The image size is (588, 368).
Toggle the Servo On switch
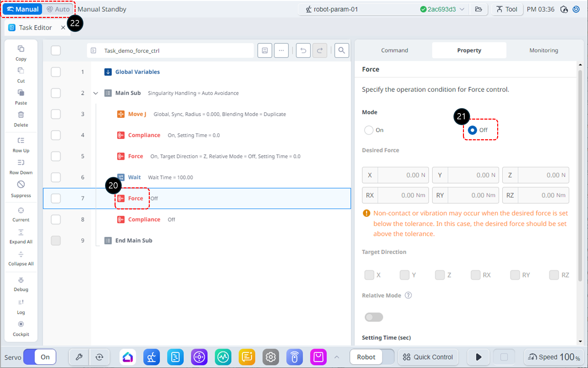point(40,357)
